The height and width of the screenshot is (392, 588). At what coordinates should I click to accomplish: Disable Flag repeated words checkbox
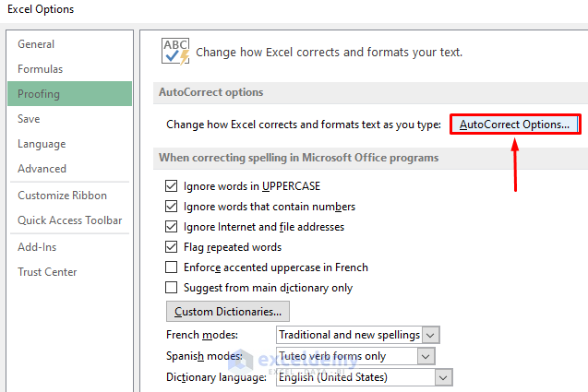(171, 247)
